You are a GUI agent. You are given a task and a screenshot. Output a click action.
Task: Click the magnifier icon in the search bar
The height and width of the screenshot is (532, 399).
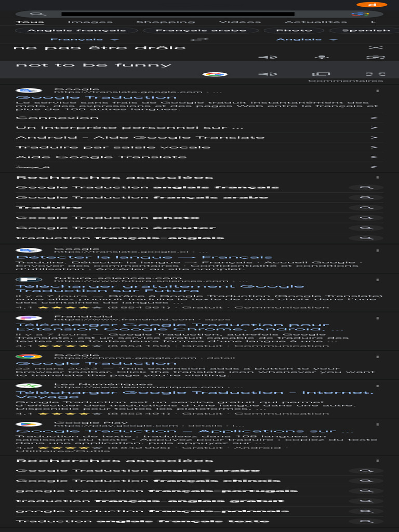pyautogui.click(x=37, y=14)
